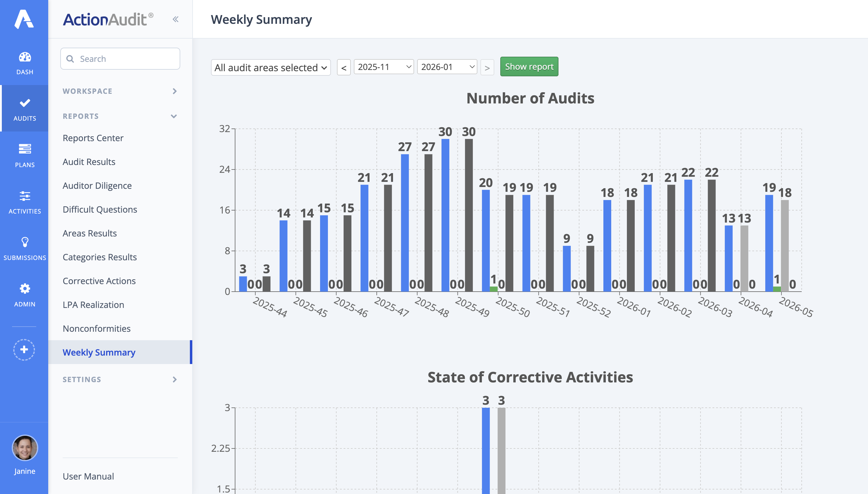Change the start month from 2025-11
The image size is (868, 494).
(383, 67)
